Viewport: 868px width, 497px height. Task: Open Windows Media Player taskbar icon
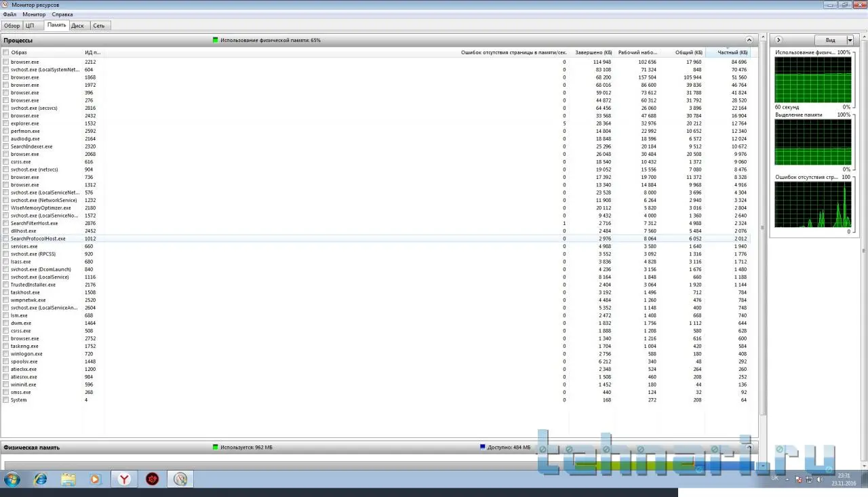coord(95,479)
